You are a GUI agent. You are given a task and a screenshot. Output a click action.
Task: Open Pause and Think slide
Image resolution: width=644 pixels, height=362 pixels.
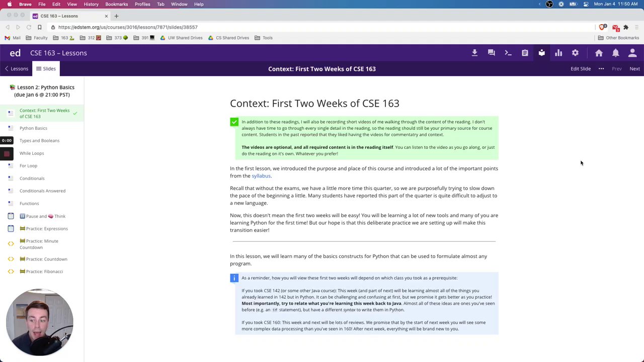[42, 216]
